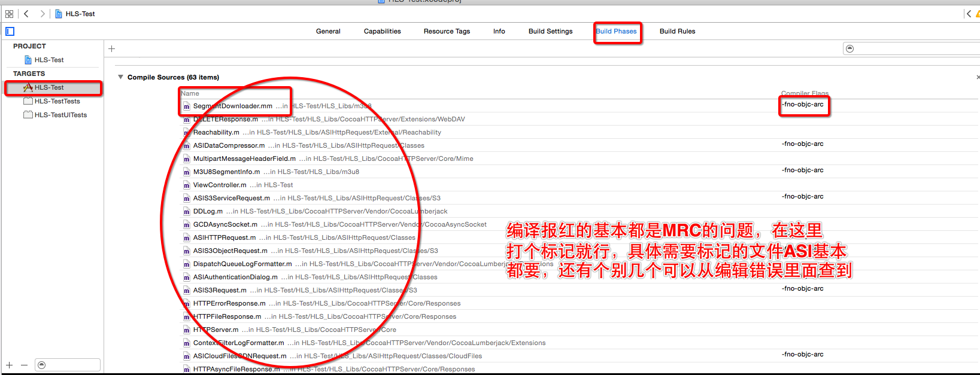Select the HLS-TestTests target

pyautogui.click(x=57, y=101)
